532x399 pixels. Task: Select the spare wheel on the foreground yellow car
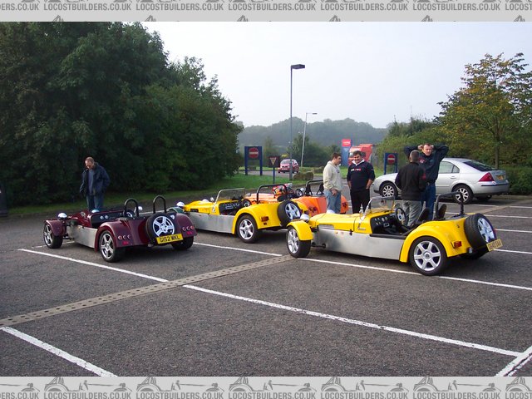point(480,229)
